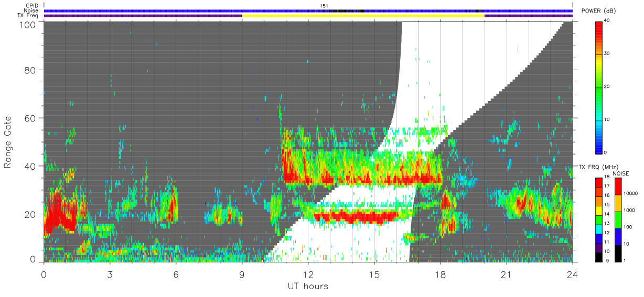Select the blue 10–100 swatch in NOISE bar
Image resolution: width=644 pixels, height=297 pixels.
pyautogui.click(x=618, y=236)
